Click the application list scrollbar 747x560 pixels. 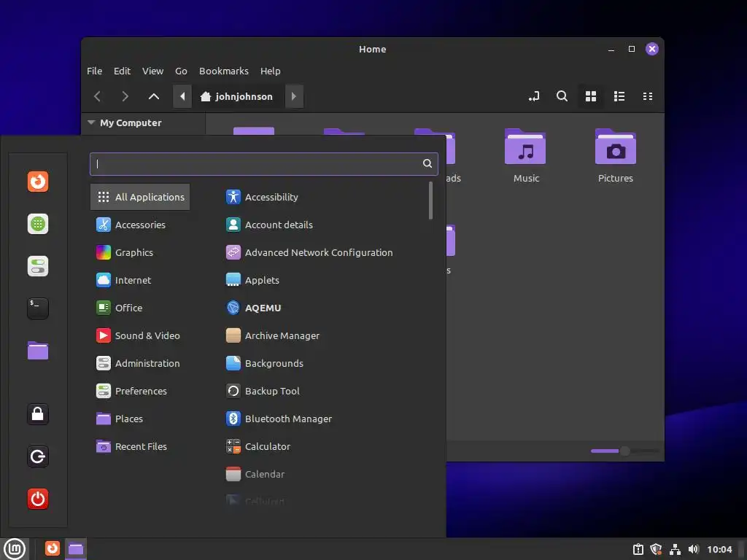[430, 201]
